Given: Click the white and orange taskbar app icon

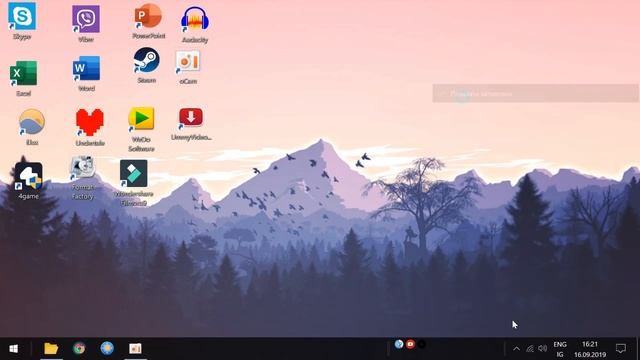Looking at the screenshot, I should tap(135, 349).
